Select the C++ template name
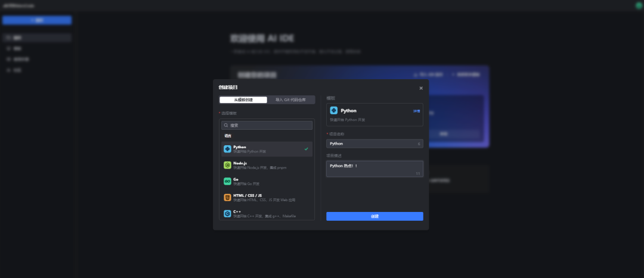Screen dimensions: 644x278 click(x=237, y=211)
